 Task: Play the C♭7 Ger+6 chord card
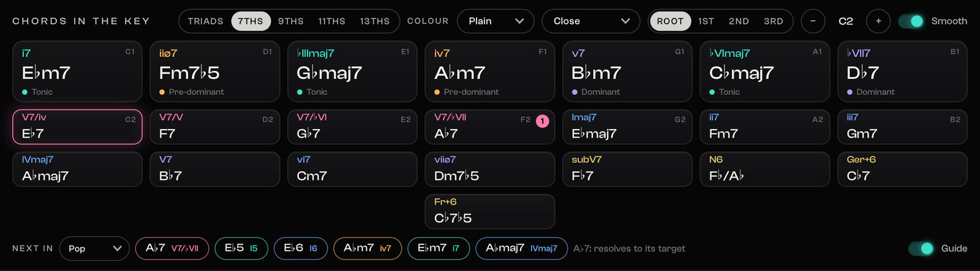[x=902, y=169]
